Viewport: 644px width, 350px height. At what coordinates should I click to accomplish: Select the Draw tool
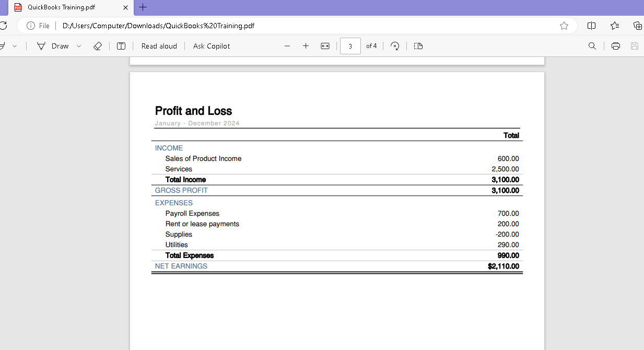click(x=53, y=46)
